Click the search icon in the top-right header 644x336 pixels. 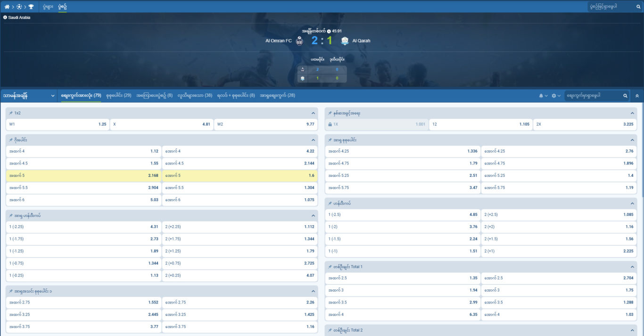[638, 7]
